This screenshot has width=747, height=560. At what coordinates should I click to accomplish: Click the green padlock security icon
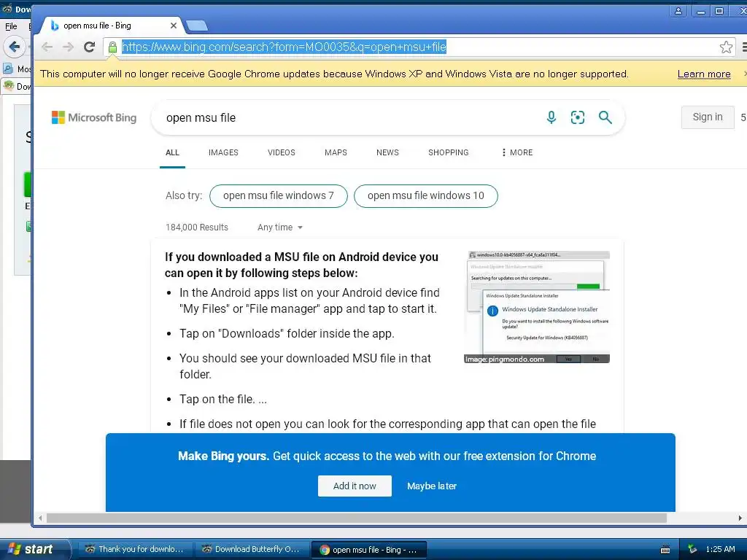pyautogui.click(x=112, y=47)
